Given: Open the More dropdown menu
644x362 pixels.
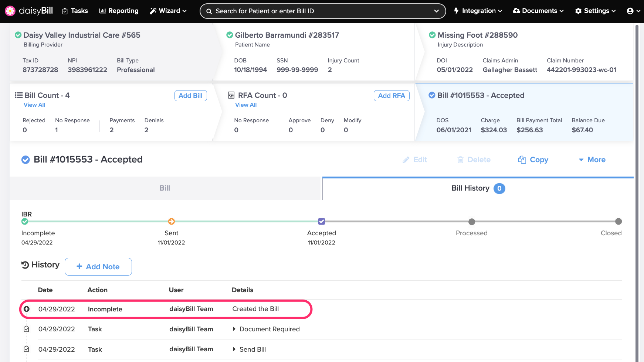Looking at the screenshot, I should 592,160.
